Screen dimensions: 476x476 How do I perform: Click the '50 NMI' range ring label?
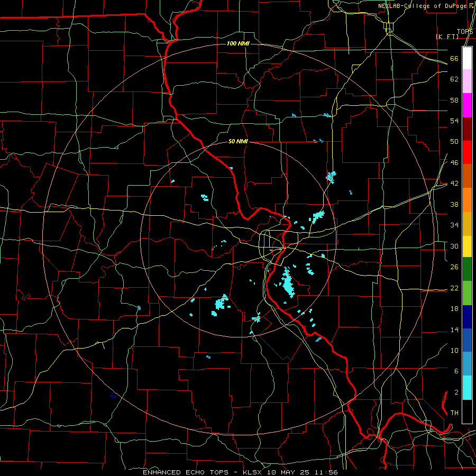point(238,141)
